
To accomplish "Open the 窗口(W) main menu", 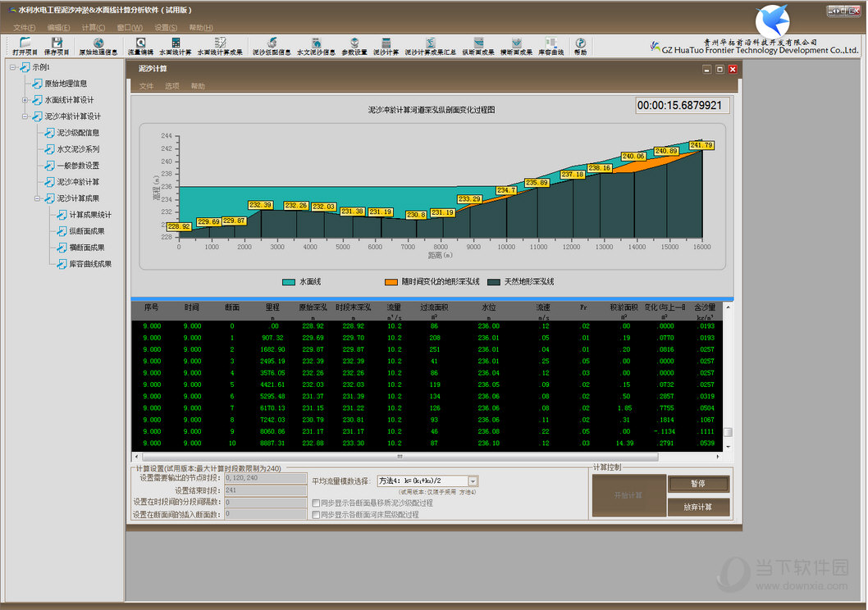I will tap(130, 28).
